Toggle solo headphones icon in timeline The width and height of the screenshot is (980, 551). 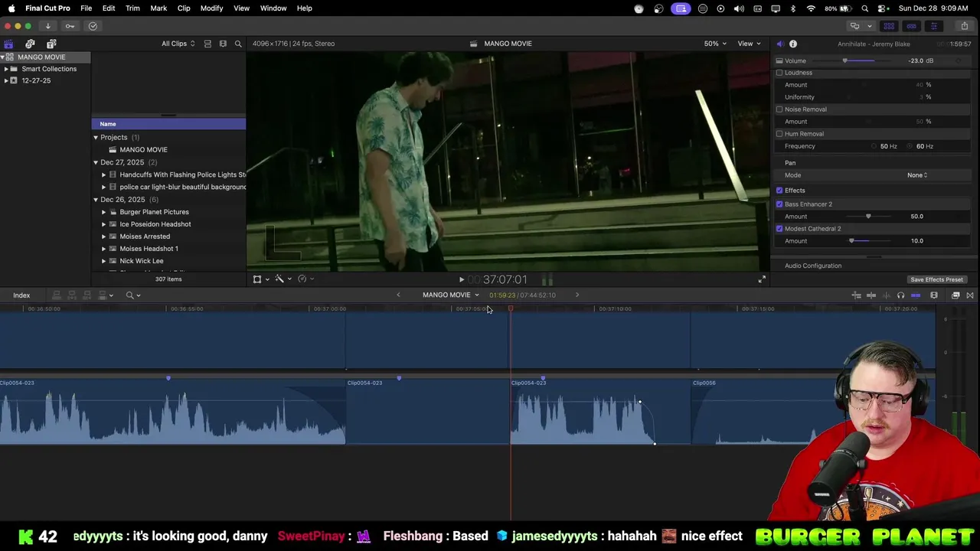900,295
